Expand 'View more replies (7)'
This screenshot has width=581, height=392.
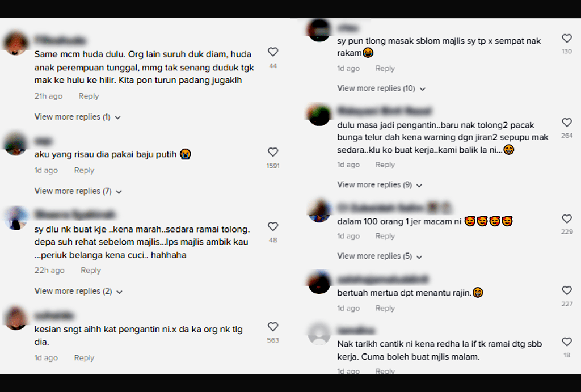tap(78, 191)
